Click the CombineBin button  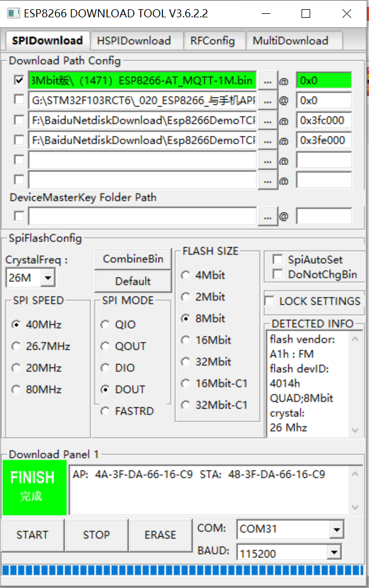coord(133,259)
